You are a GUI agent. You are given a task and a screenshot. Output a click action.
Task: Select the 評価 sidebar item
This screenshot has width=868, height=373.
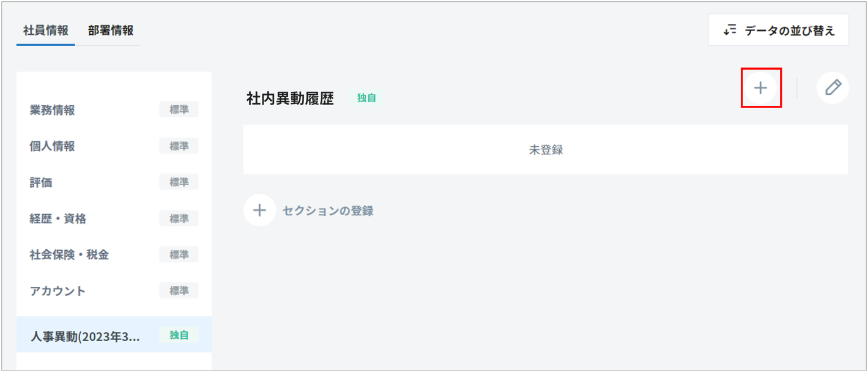click(x=41, y=182)
